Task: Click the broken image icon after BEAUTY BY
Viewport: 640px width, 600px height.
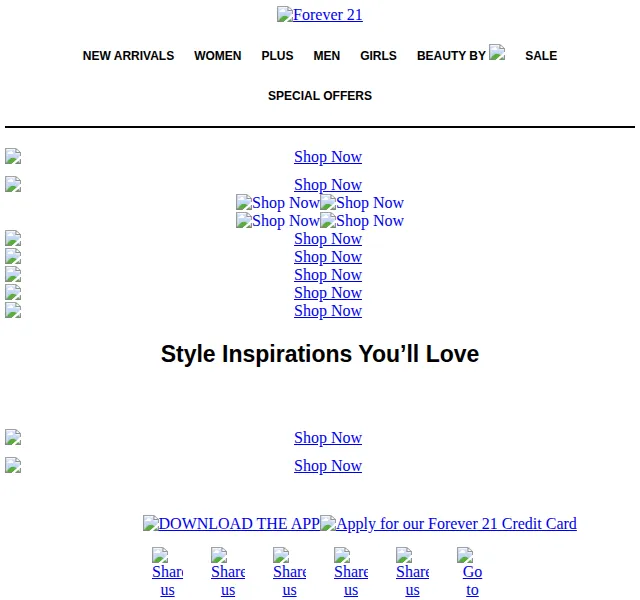Action: [497, 52]
